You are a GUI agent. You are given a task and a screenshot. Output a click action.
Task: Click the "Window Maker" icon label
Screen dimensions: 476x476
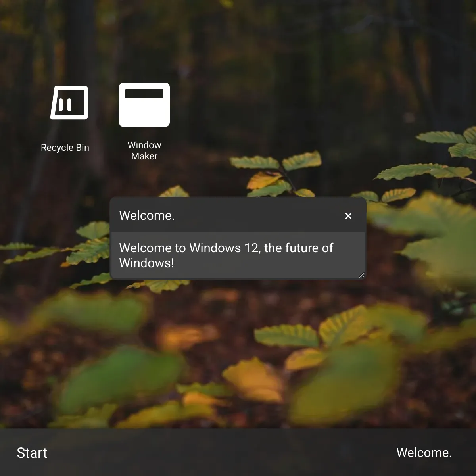[x=144, y=151]
